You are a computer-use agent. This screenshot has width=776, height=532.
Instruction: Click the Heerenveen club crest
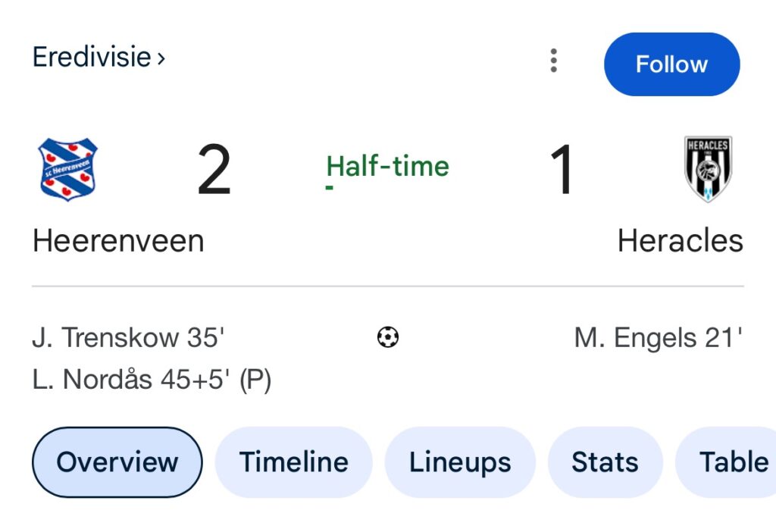[68, 169]
